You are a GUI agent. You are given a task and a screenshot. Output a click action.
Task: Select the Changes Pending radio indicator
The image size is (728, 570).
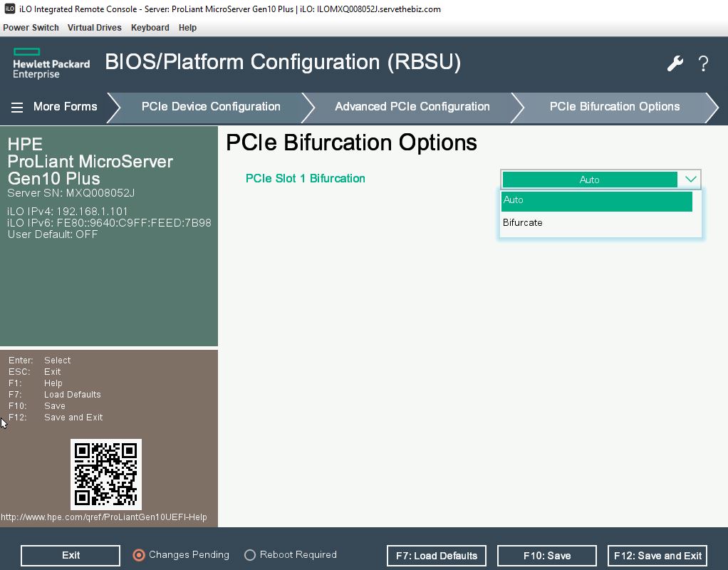(x=140, y=555)
